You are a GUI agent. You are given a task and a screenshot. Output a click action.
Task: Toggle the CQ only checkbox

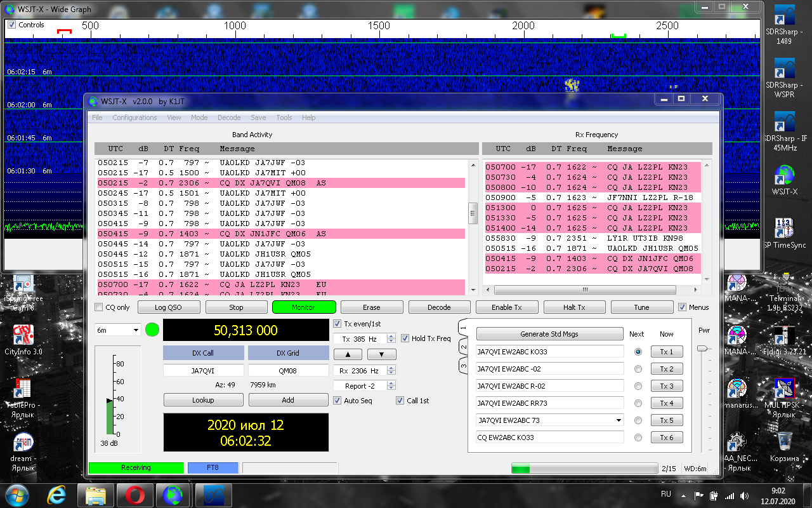[x=99, y=307]
